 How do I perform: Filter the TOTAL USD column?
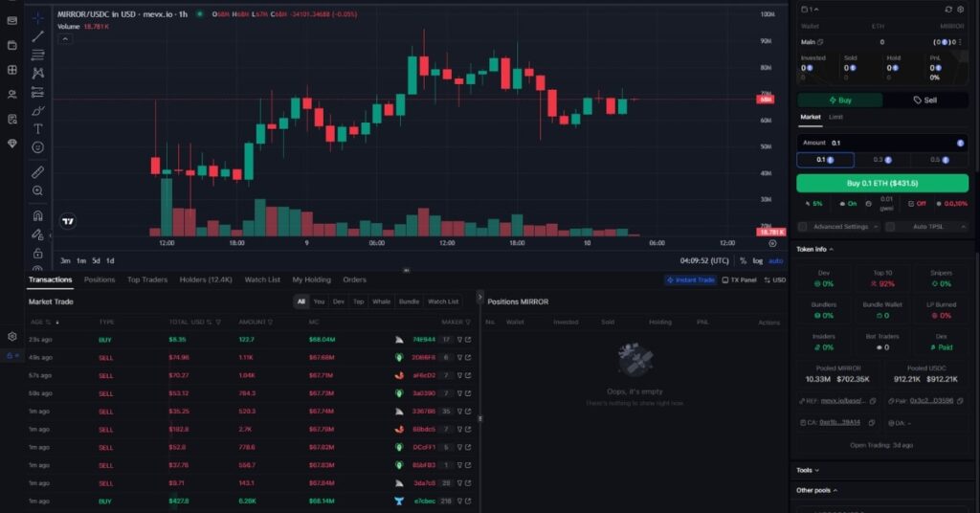(218, 323)
